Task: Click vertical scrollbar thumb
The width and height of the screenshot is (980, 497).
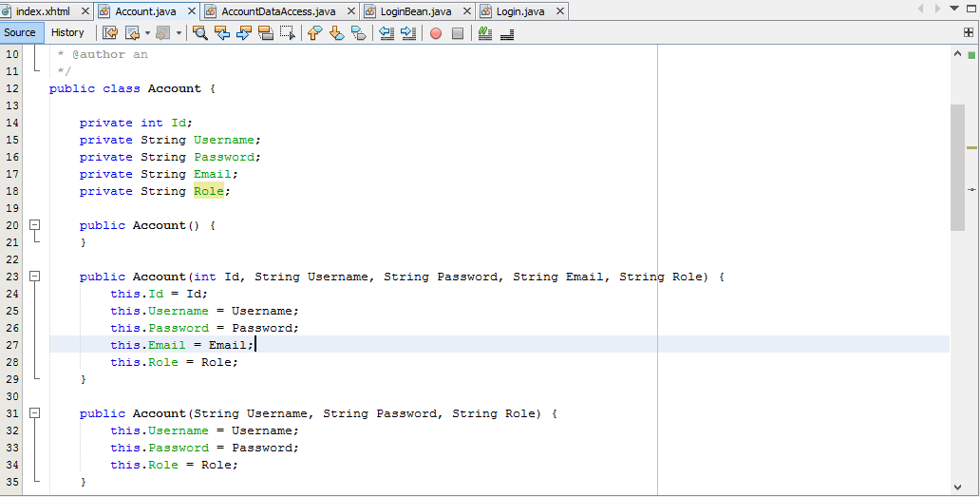Action: tap(957, 167)
